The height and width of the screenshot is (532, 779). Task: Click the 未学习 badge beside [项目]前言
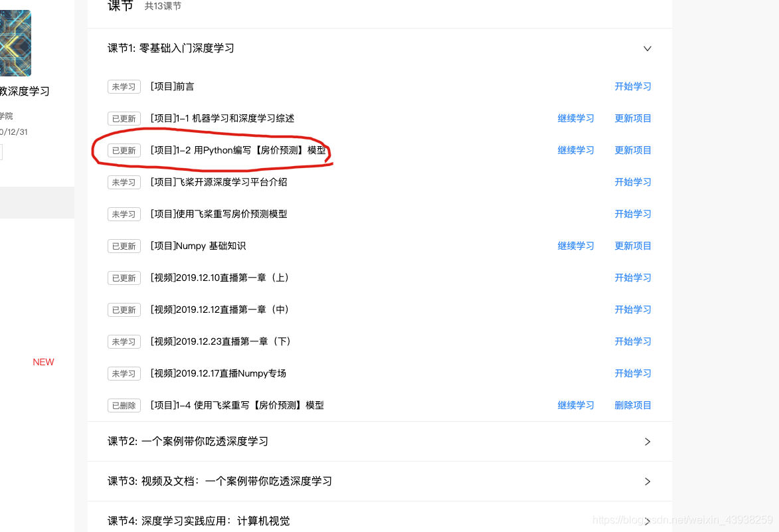point(124,86)
